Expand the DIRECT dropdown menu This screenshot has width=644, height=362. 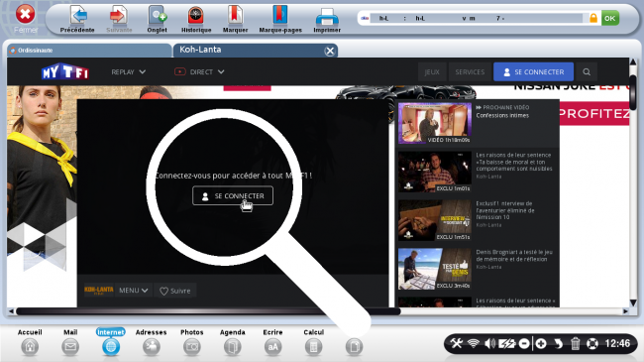[199, 72]
